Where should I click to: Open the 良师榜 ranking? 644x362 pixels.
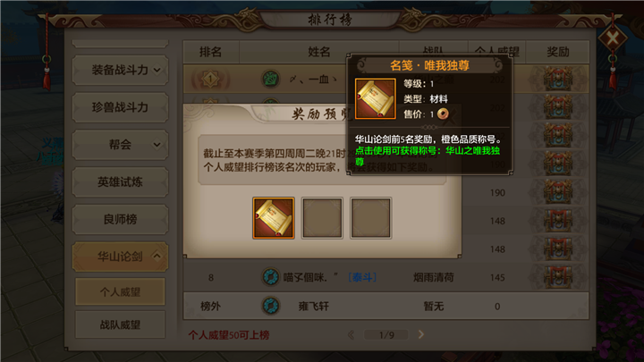tap(120, 219)
